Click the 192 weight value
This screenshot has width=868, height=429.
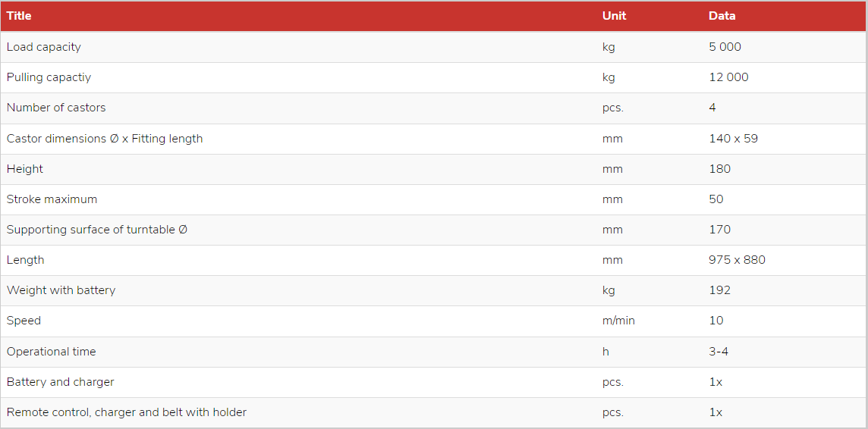coord(719,291)
